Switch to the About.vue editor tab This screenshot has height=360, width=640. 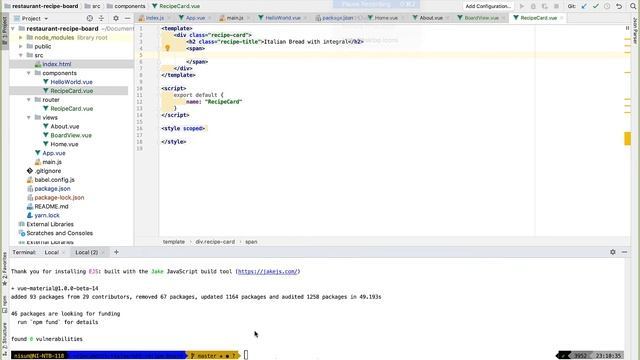[431, 18]
